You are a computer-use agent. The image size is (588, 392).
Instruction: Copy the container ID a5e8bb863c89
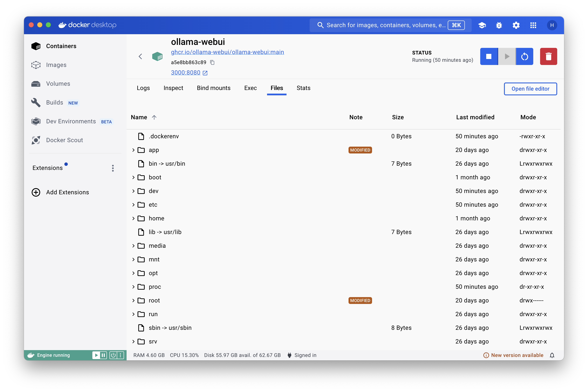tap(212, 62)
